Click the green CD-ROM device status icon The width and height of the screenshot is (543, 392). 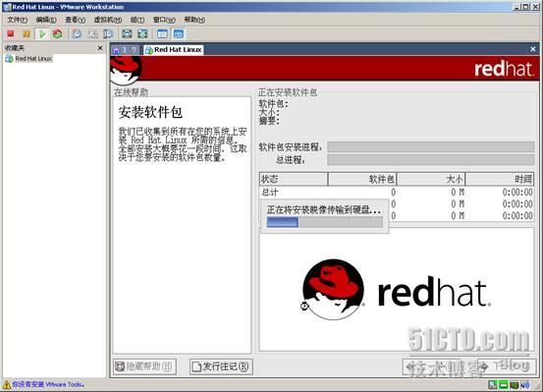(x=503, y=385)
